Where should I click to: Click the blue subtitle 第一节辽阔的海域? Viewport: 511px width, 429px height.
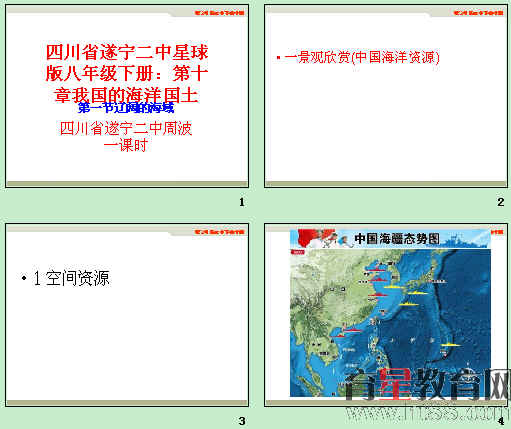[126, 108]
